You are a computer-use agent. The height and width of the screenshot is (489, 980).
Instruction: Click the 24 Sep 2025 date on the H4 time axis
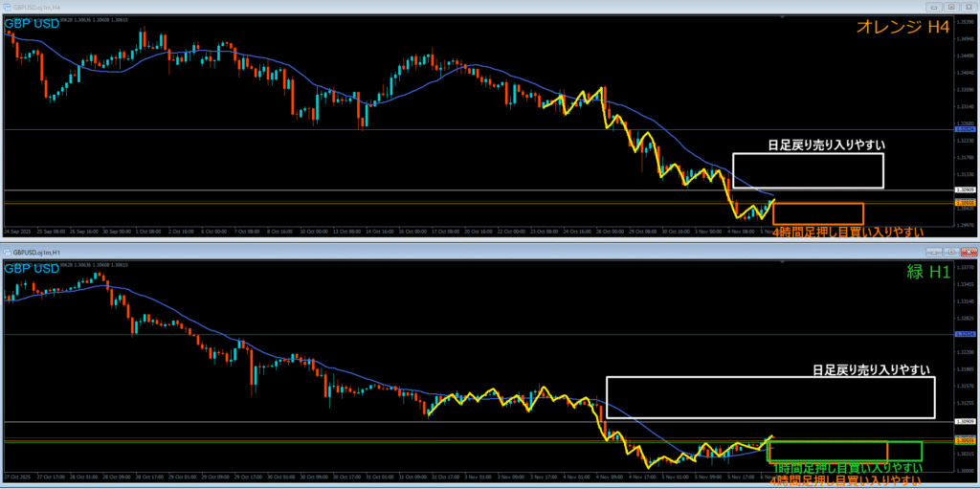pyautogui.click(x=16, y=231)
